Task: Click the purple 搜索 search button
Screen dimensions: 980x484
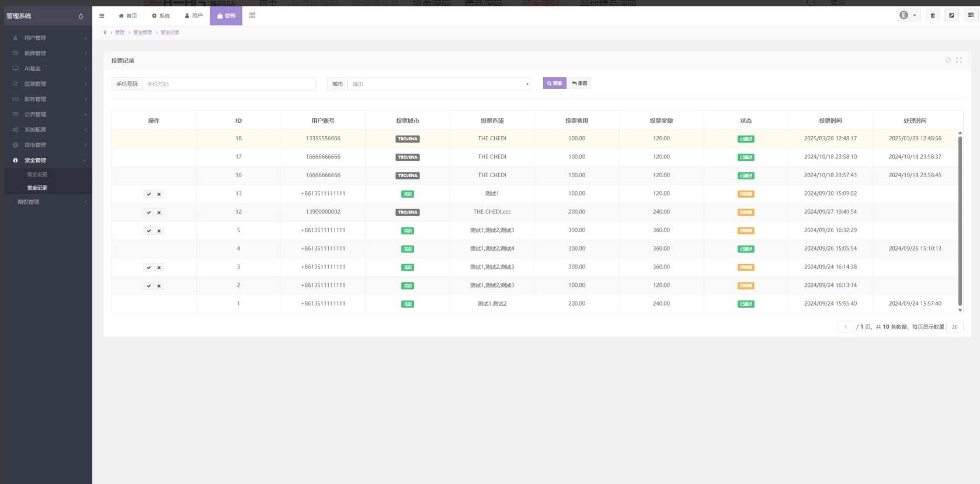Action: point(554,84)
